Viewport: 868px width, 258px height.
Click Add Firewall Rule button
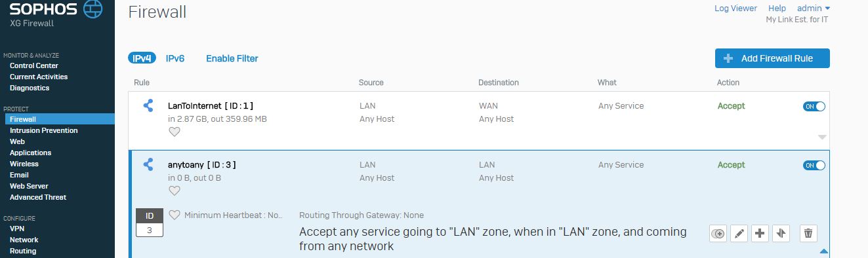(772, 58)
